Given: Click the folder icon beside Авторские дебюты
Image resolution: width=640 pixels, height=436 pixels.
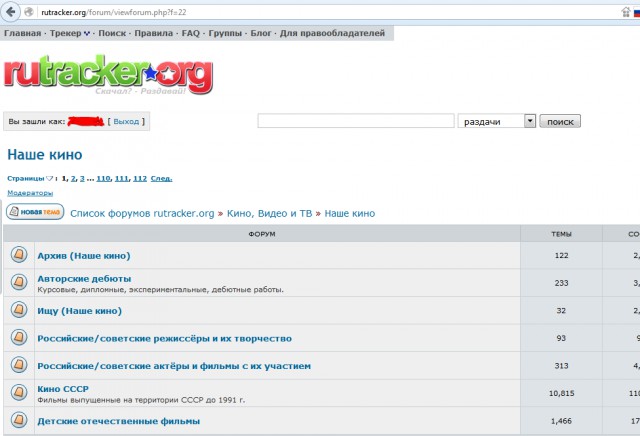Looking at the screenshot, I should pos(19,282).
